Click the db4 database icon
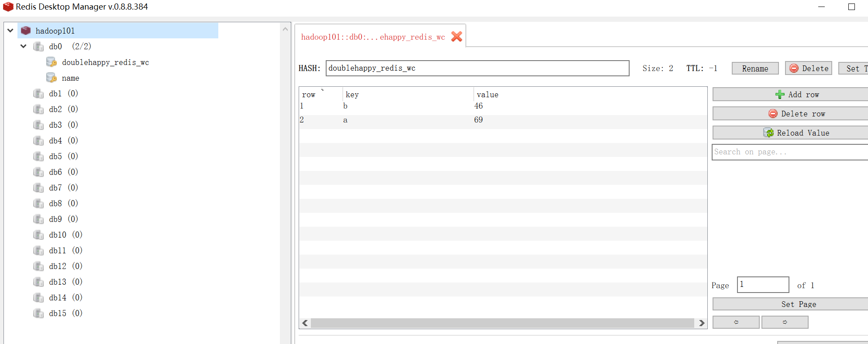 (x=38, y=140)
